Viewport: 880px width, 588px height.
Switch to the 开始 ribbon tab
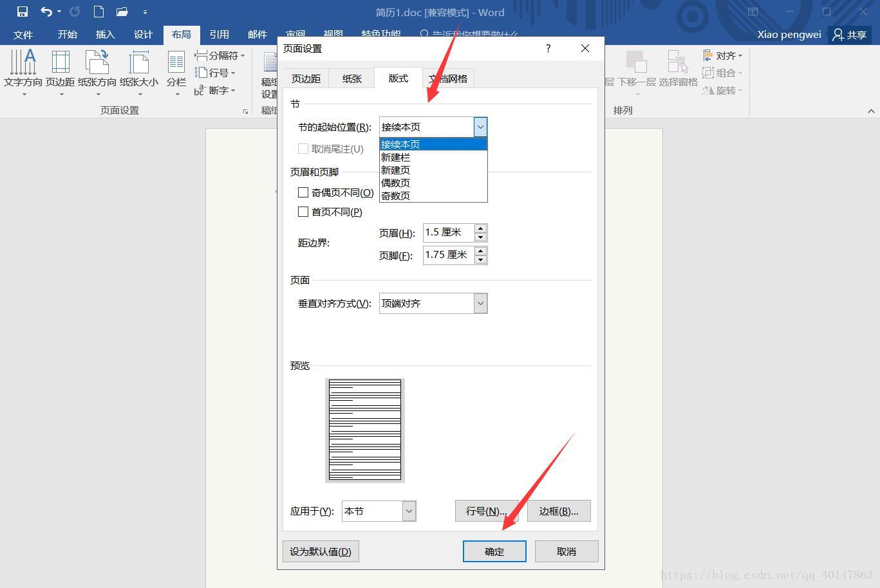(x=67, y=35)
